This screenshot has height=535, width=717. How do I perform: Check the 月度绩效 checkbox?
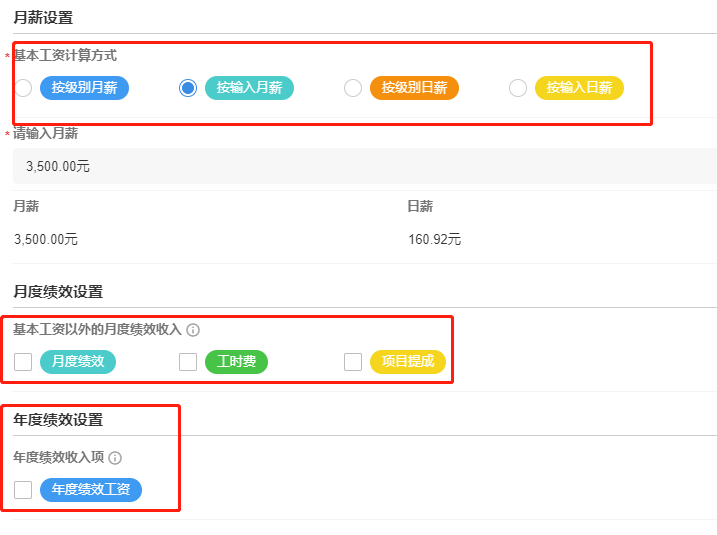[x=23, y=362]
